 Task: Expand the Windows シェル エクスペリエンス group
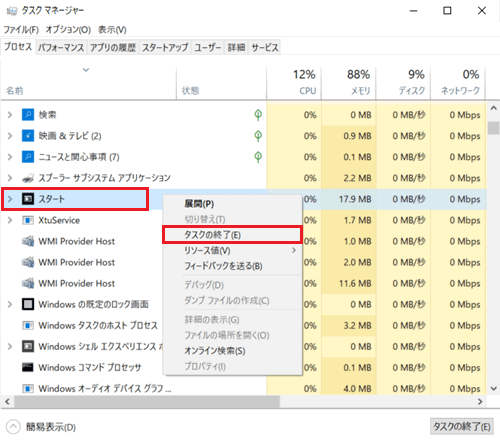click(10, 346)
